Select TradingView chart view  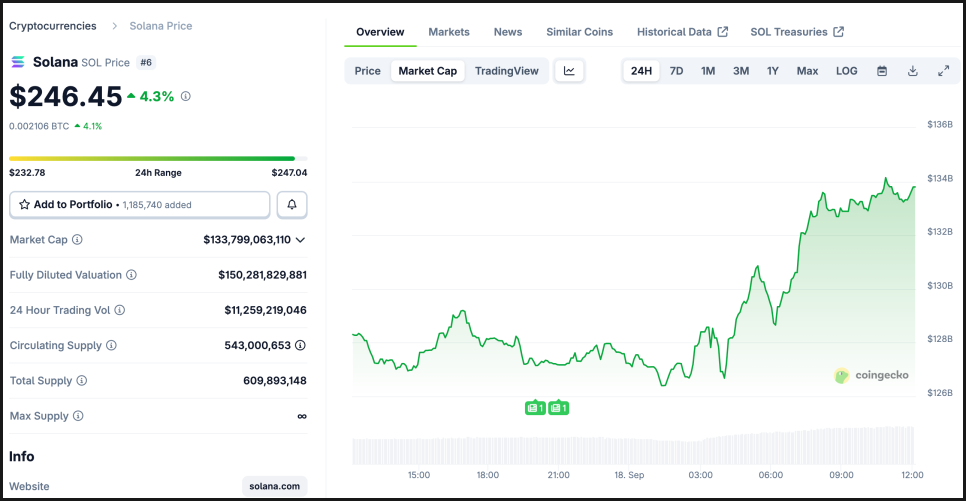tap(506, 71)
